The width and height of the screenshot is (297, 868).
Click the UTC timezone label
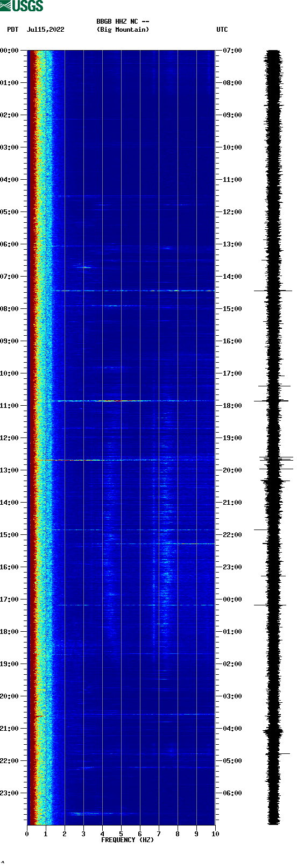pos(222,30)
